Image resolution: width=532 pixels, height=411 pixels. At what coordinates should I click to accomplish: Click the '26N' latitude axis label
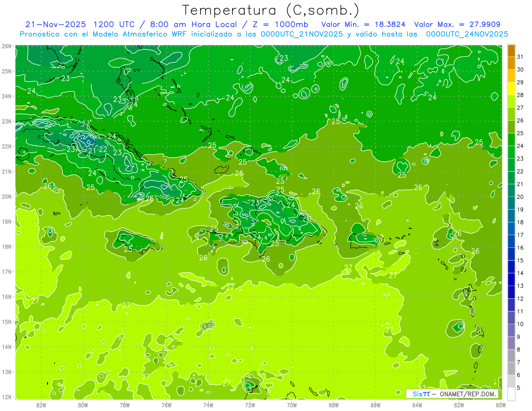tap(6, 46)
